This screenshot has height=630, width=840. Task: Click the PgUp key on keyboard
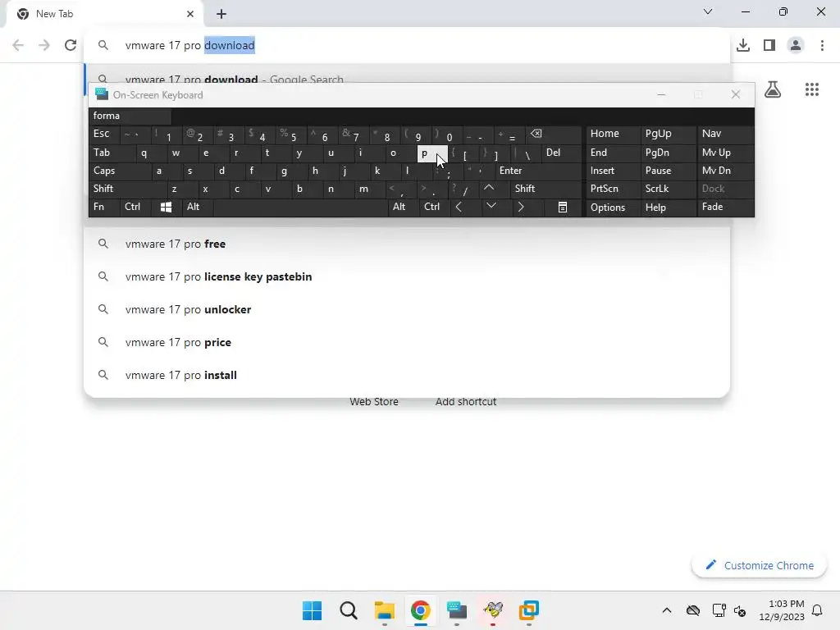pyautogui.click(x=668, y=134)
